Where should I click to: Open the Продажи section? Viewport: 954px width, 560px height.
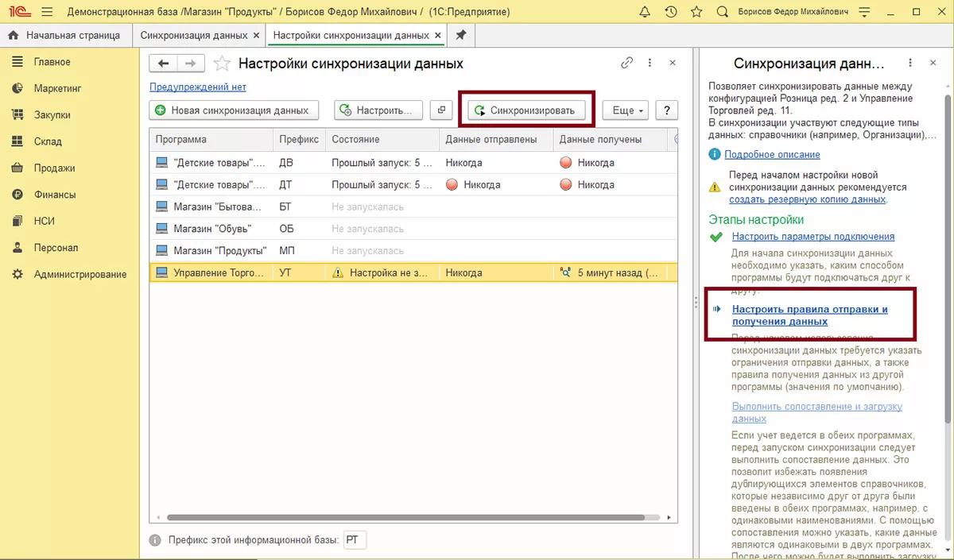(54, 168)
